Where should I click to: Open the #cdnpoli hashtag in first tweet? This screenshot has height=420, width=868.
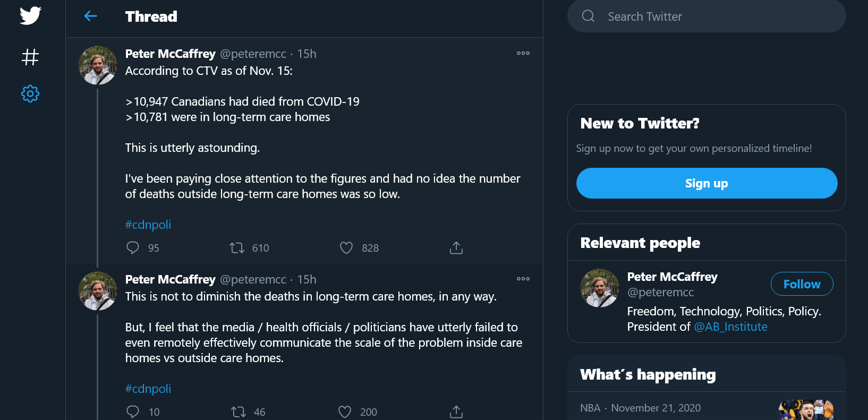(x=148, y=225)
